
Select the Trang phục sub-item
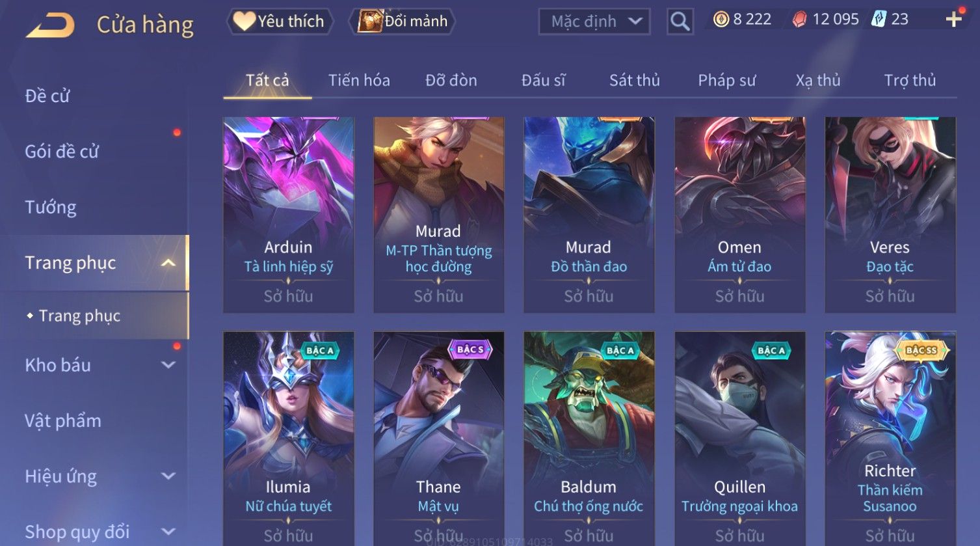[x=79, y=316]
